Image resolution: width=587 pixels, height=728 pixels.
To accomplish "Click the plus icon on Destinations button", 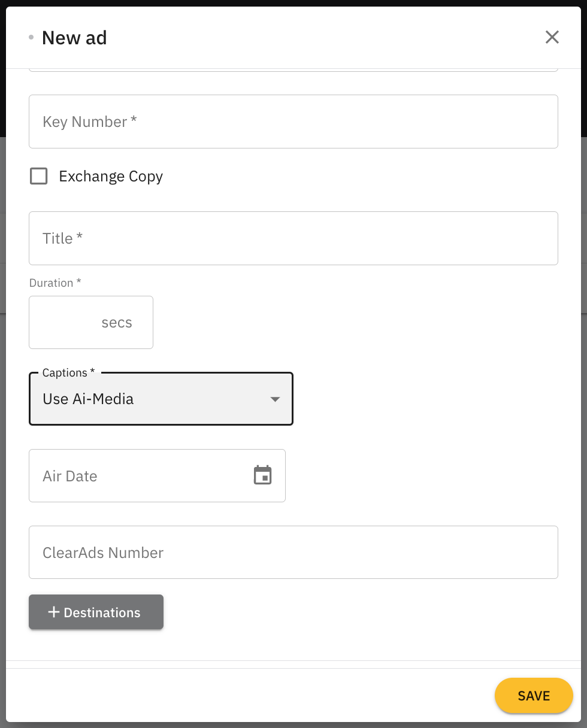I will [54, 612].
